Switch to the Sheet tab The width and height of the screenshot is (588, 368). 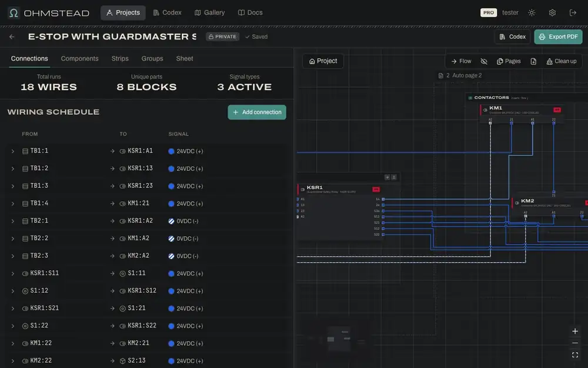[x=185, y=58]
